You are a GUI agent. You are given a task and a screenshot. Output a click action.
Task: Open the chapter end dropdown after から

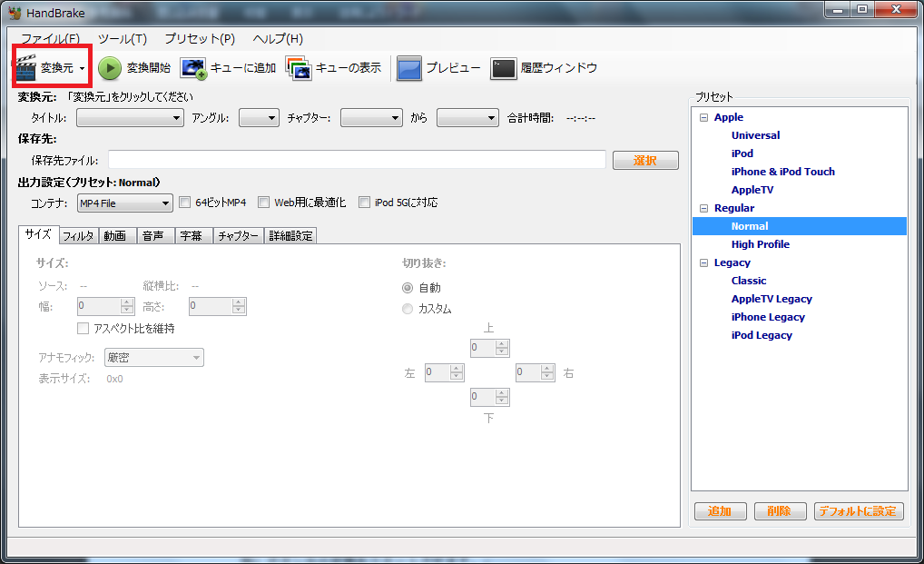pyautogui.click(x=467, y=118)
